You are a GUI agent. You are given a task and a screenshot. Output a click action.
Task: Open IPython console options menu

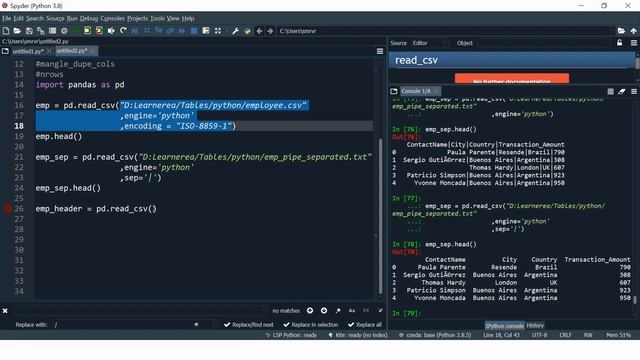pos(634,91)
